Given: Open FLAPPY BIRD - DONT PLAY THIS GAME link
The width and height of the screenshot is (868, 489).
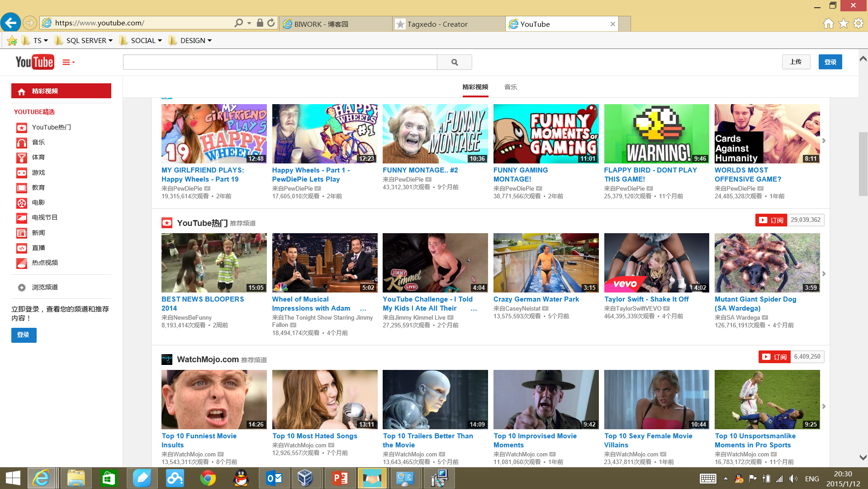Looking at the screenshot, I should (650, 175).
